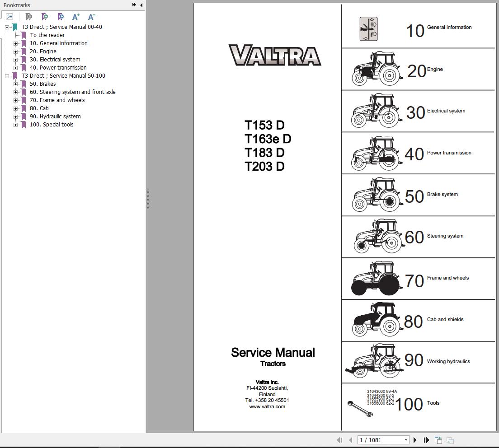
Task: Decrease bookmark text size with A-
Action: point(92,17)
